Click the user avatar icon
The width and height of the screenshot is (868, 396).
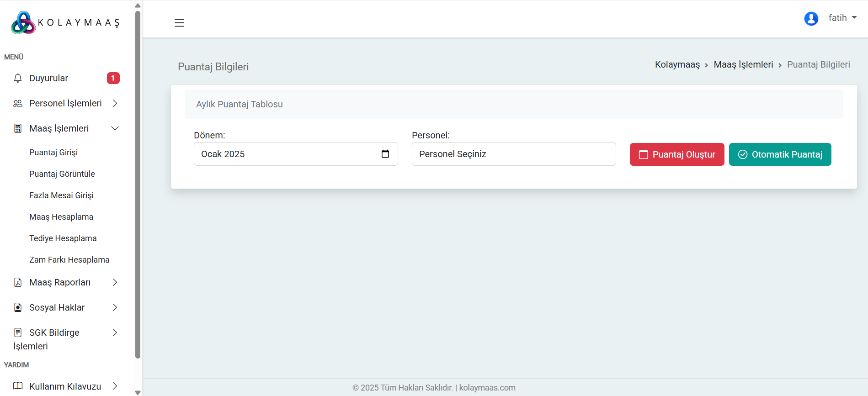(811, 19)
